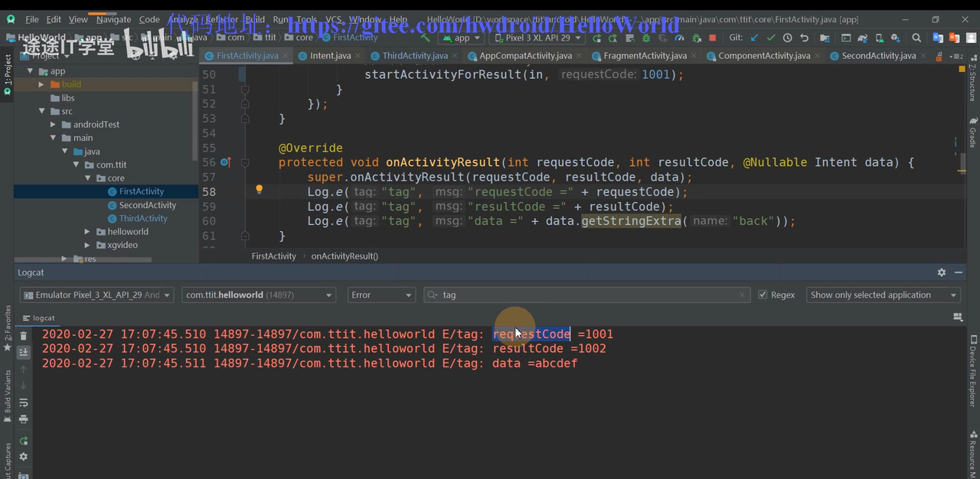Open Git history clock icon
The height and width of the screenshot is (479, 980).
point(787,37)
